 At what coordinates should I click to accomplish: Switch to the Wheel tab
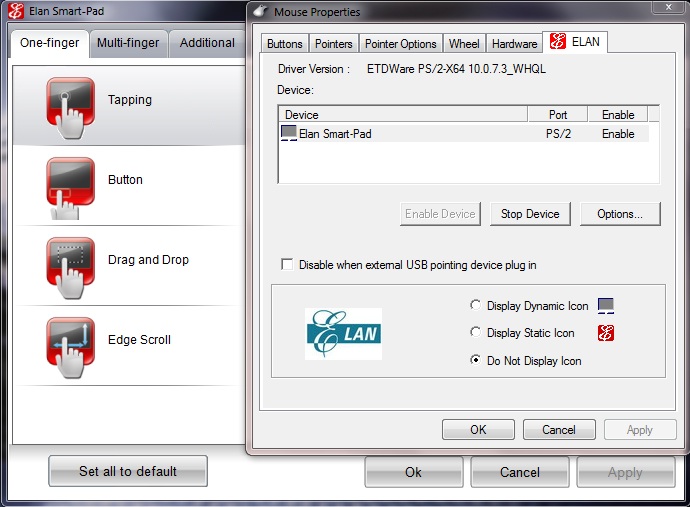[x=464, y=44]
